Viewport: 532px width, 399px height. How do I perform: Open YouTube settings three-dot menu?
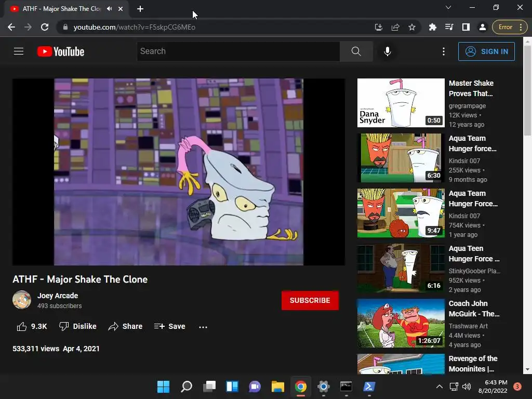444,51
